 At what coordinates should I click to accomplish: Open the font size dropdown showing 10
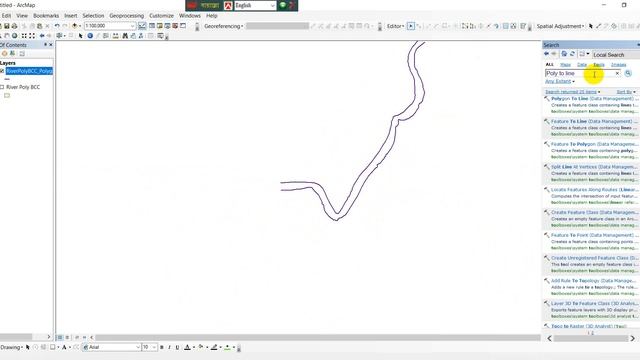[x=154, y=347]
